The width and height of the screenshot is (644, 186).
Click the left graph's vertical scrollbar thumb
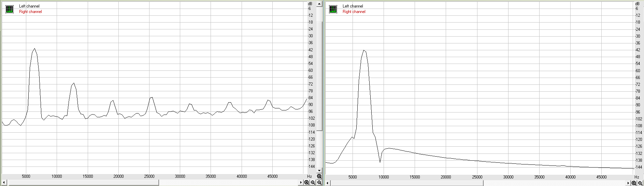coord(319,76)
